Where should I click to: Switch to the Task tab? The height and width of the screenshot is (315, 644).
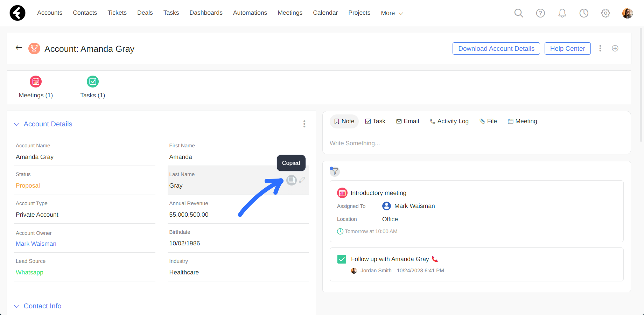[x=375, y=121]
